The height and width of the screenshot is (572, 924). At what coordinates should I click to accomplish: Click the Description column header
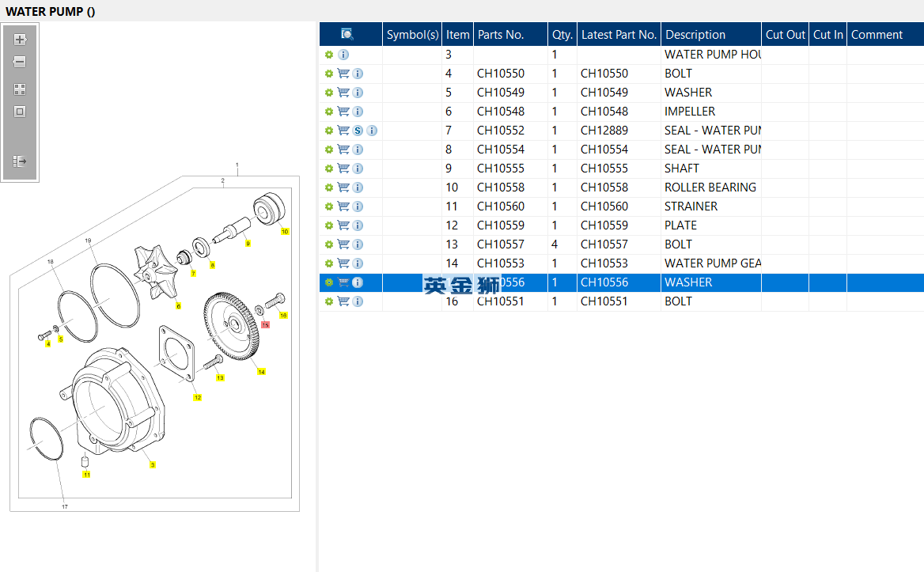(695, 35)
